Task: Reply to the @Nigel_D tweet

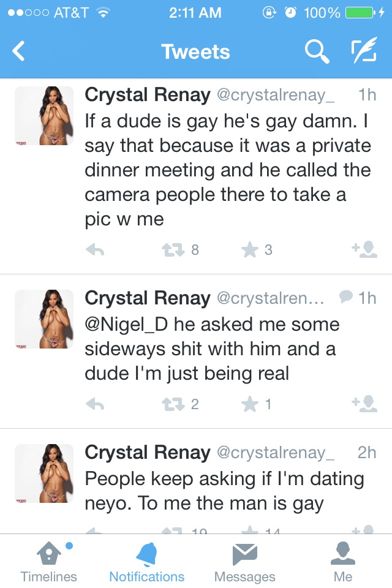Action: coord(94,404)
